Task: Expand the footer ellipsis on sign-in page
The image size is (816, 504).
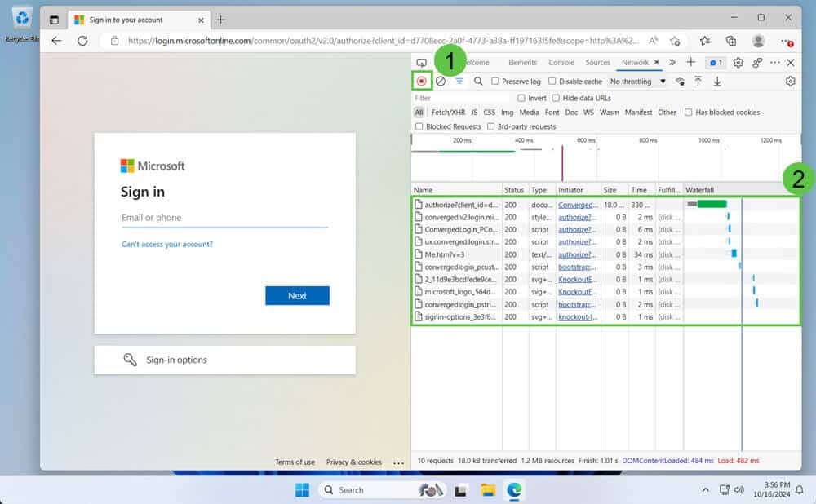Action: pyautogui.click(x=399, y=462)
